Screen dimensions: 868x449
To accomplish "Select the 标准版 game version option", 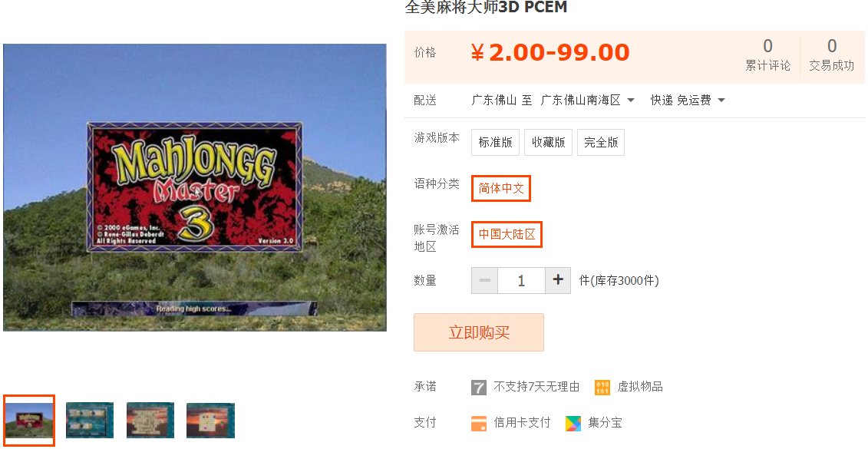I will point(496,142).
